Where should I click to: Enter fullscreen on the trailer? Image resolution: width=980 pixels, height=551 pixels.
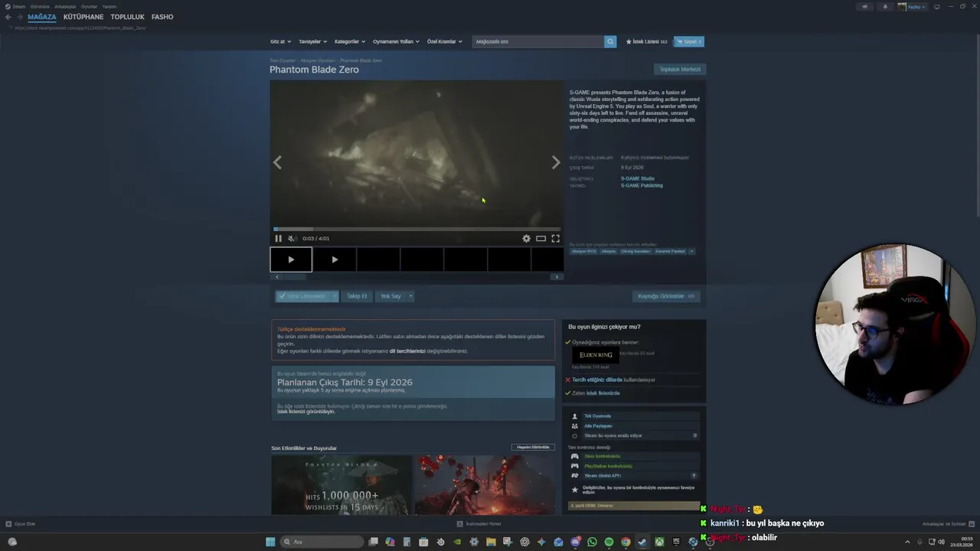pyautogui.click(x=555, y=238)
